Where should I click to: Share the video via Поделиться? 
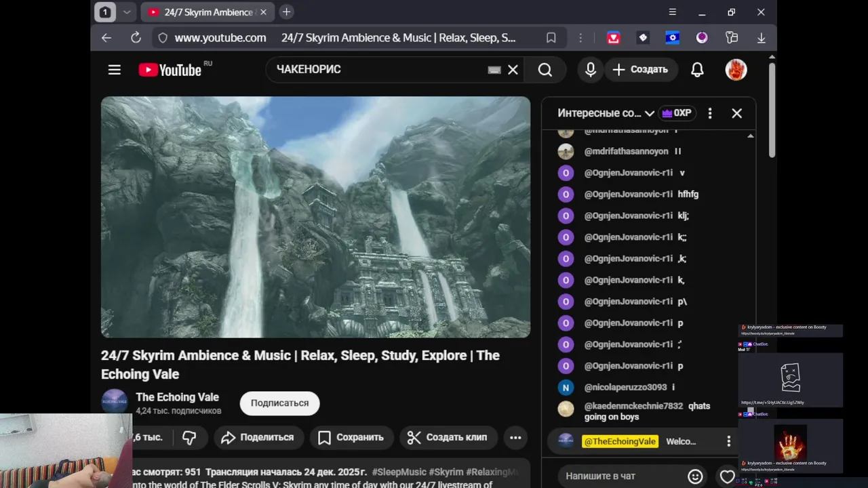tap(257, 438)
